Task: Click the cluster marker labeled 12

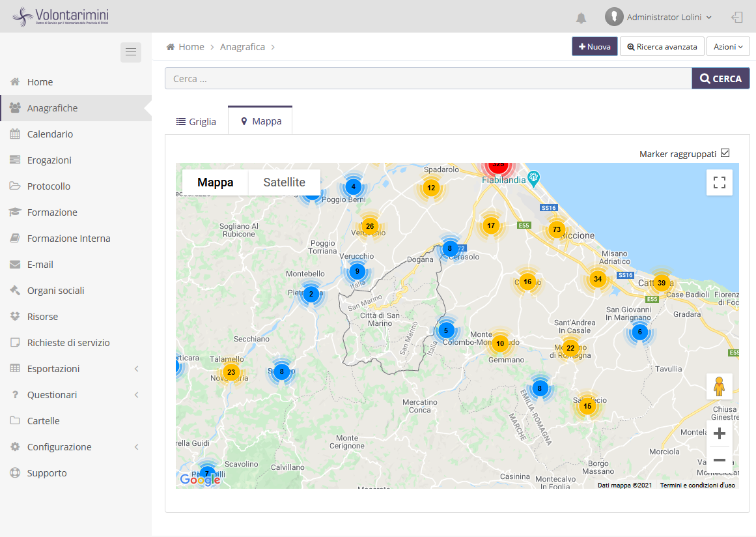Action: (x=431, y=188)
